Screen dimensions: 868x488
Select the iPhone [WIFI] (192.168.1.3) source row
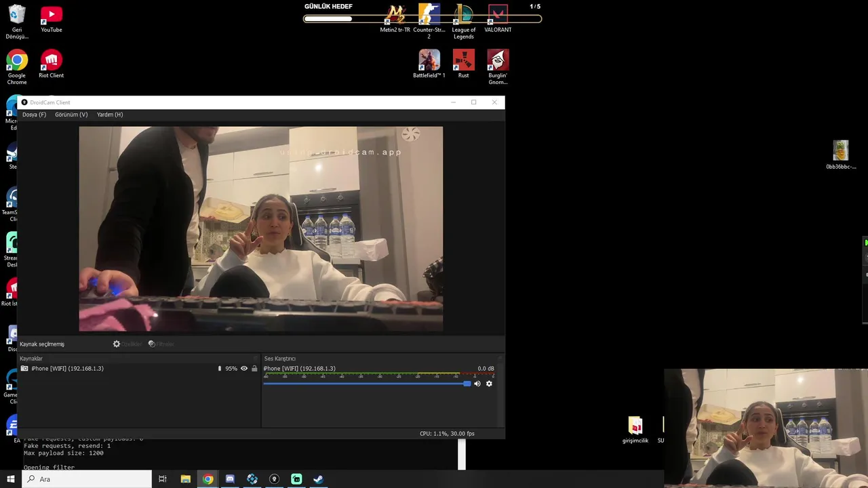click(x=138, y=369)
